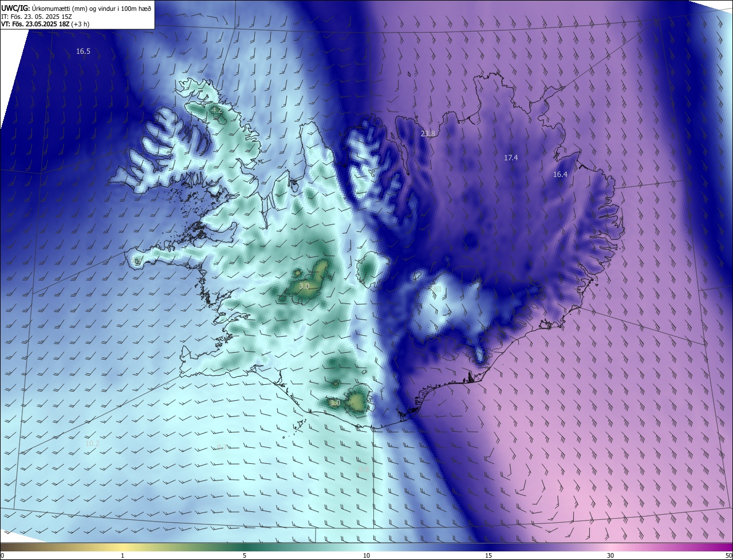Image resolution: width=733 pixels, height=560 pixels.
Task: Click the 16.4 value label
Action: coord(560,175)
